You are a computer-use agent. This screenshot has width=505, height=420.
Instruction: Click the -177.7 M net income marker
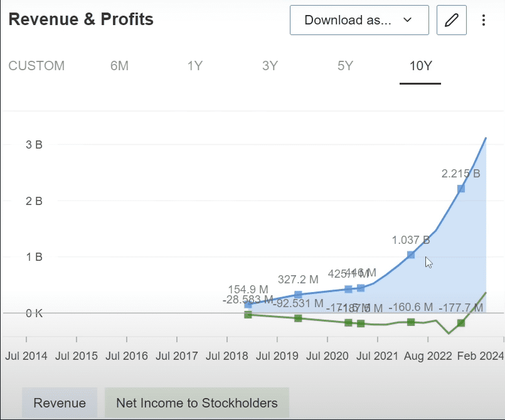(x=461, y=323)
